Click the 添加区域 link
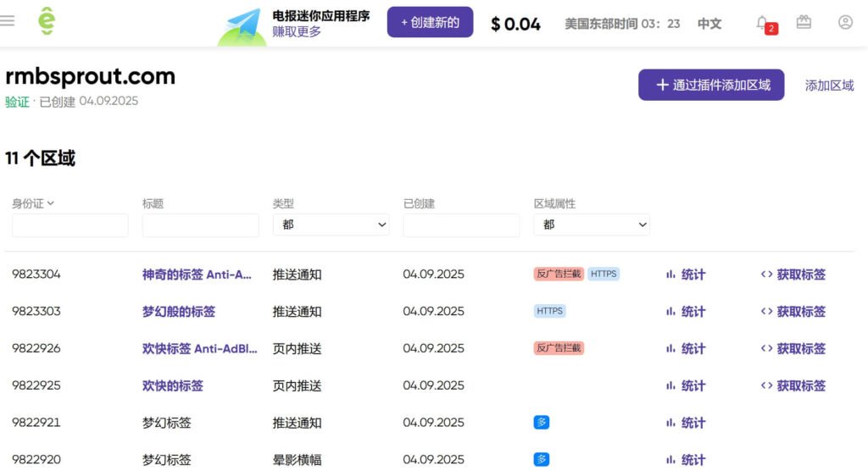 [829, 86]
